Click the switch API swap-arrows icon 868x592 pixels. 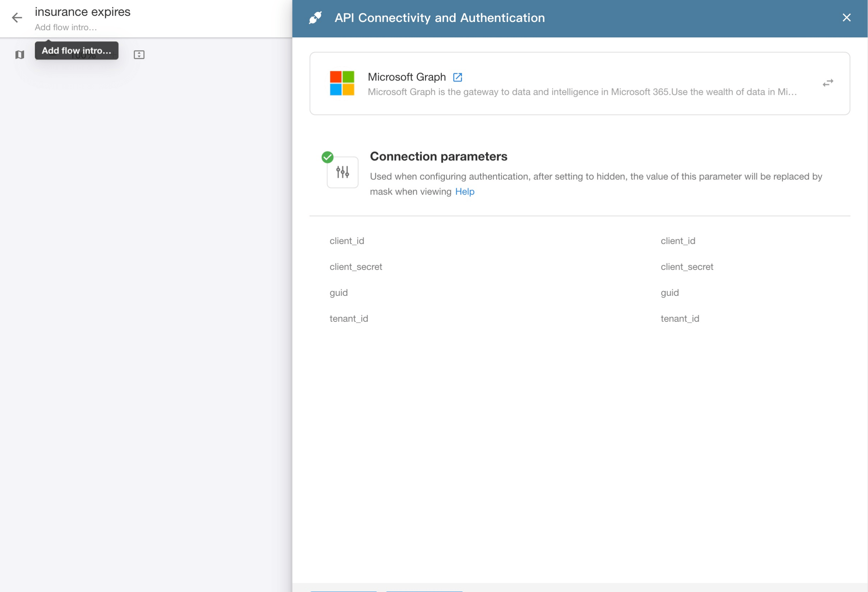pos(828,83)
